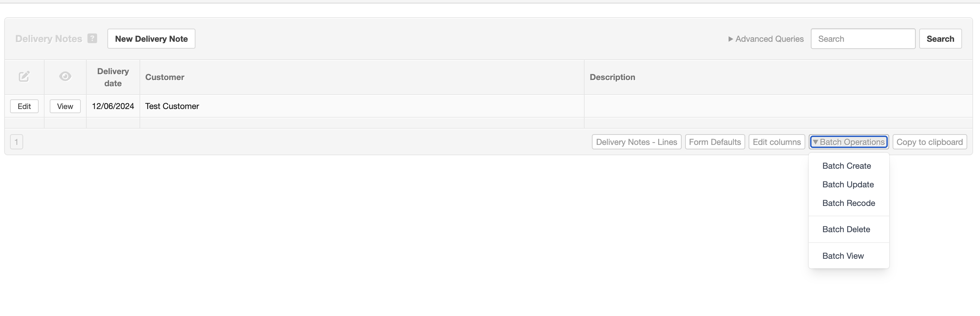Open Delivery Notes - Lines
This screenshot has height=316, width=980.
pyautogui.click(x=636, y=142)
